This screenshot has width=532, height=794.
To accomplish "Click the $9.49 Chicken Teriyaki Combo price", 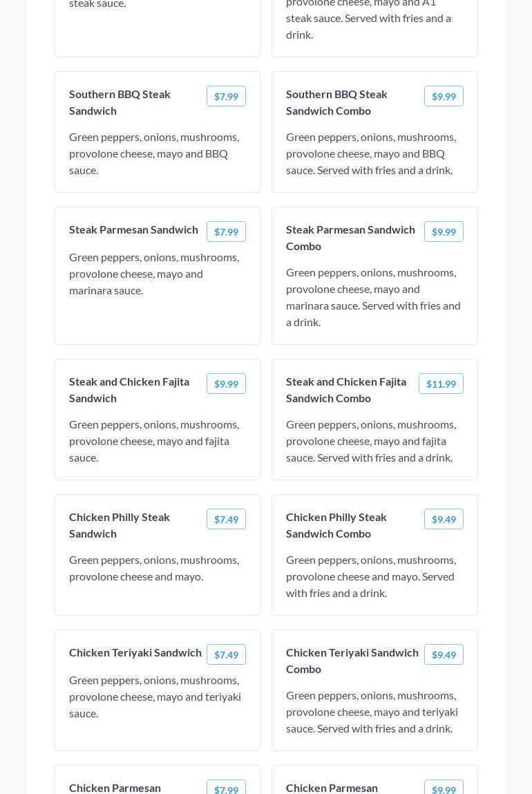I will [x=444, y=655].
